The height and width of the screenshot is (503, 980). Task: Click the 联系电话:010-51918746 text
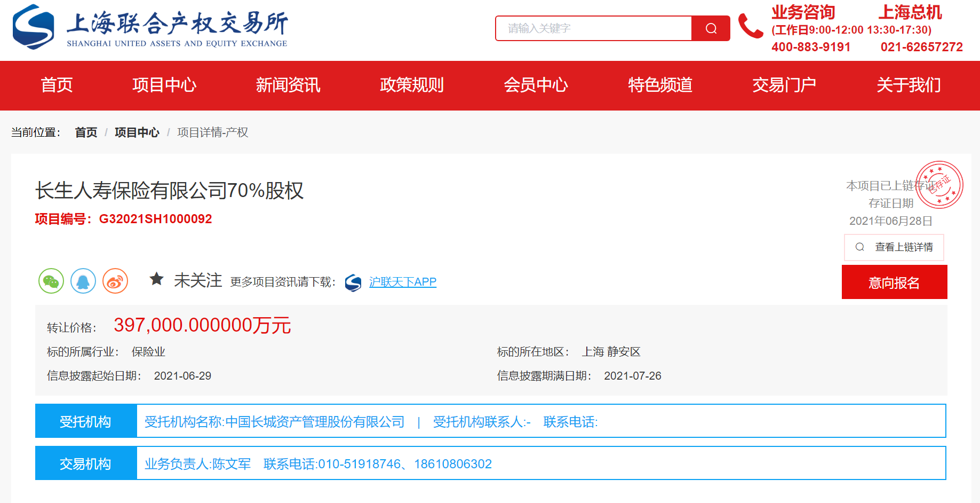[x=332, y=464]
